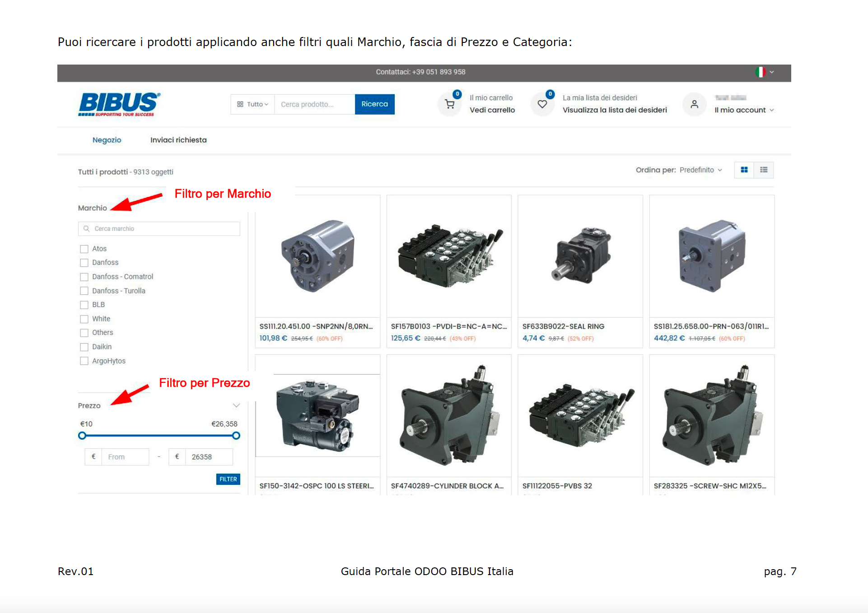Enable the Atos brand filter
The height and width of the screenshot is (613, 868).
[84, 249]
